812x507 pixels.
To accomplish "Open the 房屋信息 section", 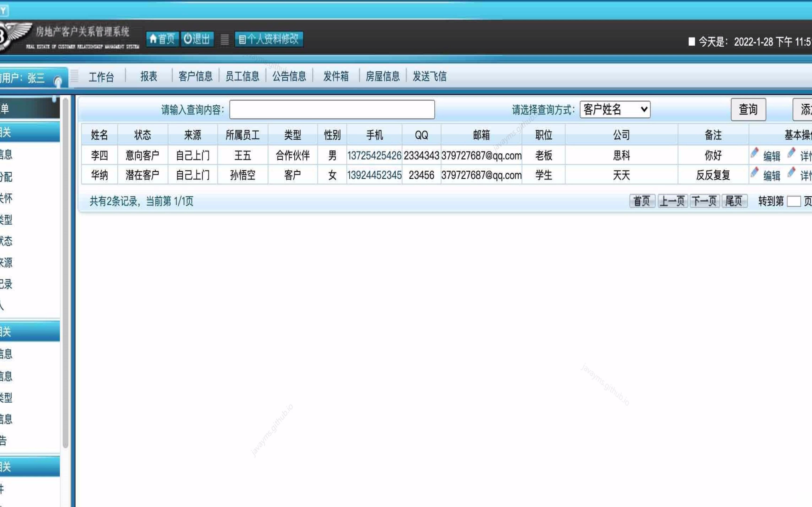I will click(x=383, y=77).
